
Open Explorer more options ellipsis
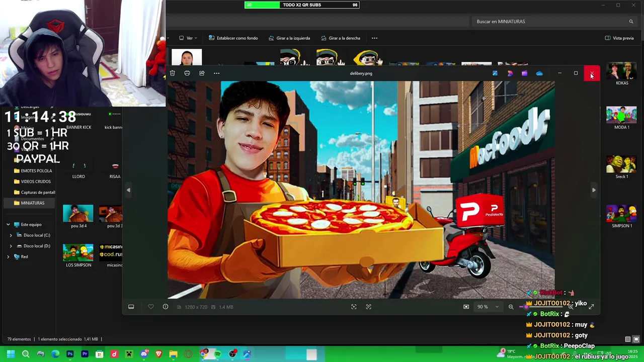(374, 38)
